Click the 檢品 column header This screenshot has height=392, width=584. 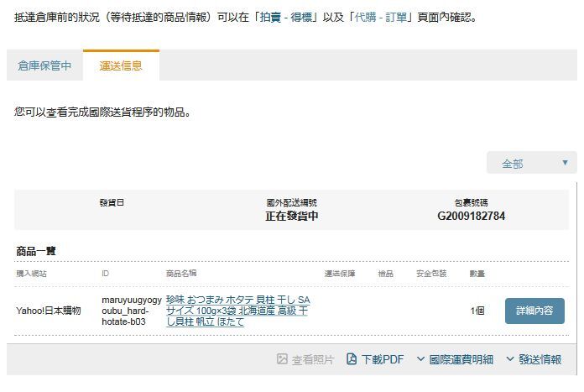click(x=385, y=274)
